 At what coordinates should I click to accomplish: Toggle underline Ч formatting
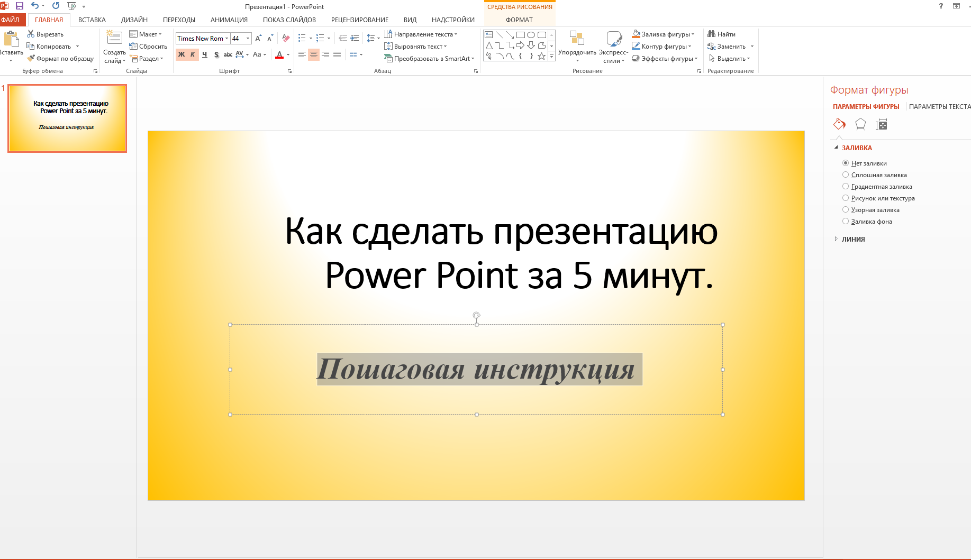coord(205,54)
